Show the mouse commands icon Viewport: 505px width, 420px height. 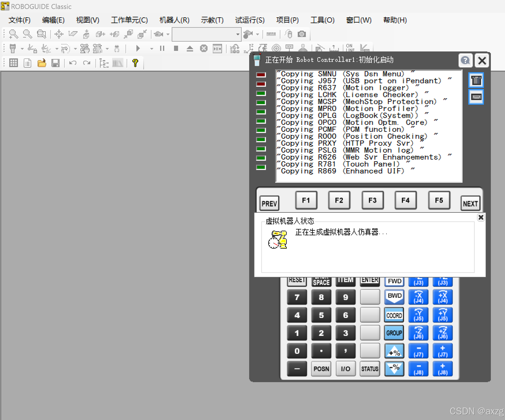[x=288, y=34]
